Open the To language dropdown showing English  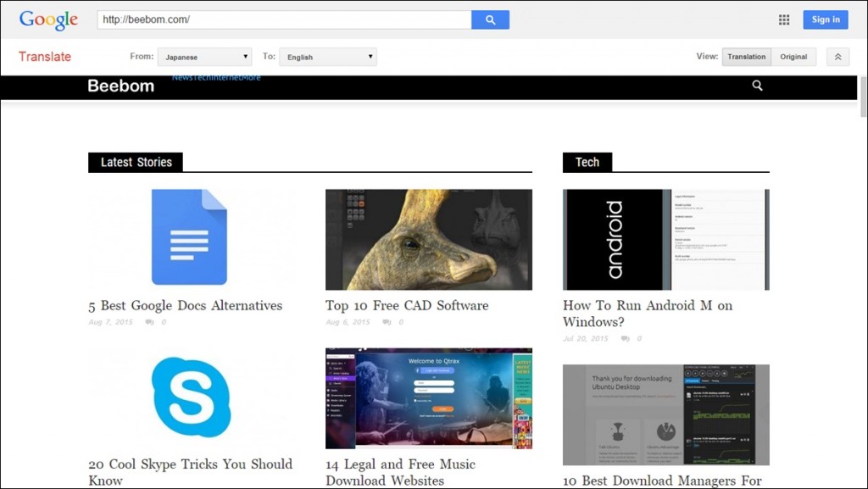click(328, 57)
